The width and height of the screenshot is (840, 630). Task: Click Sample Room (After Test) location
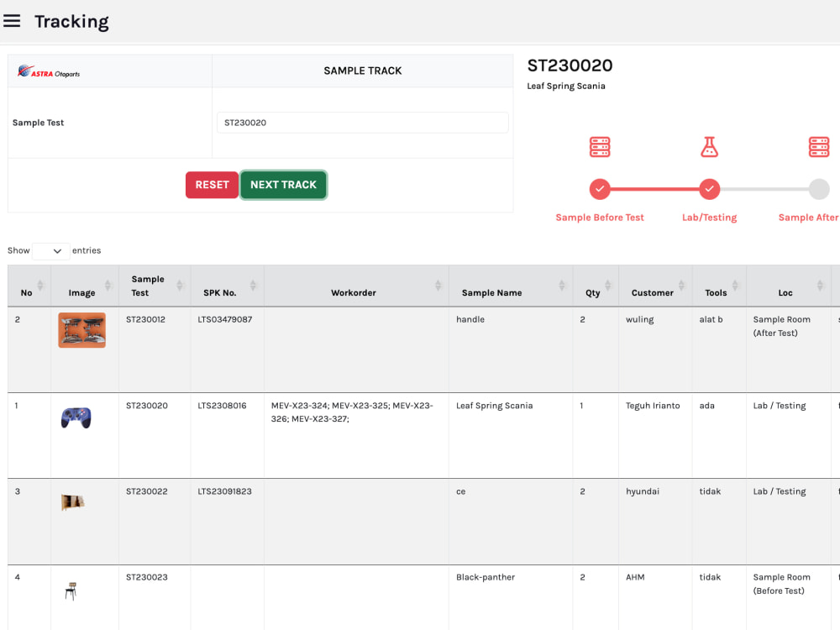[781, 326]
